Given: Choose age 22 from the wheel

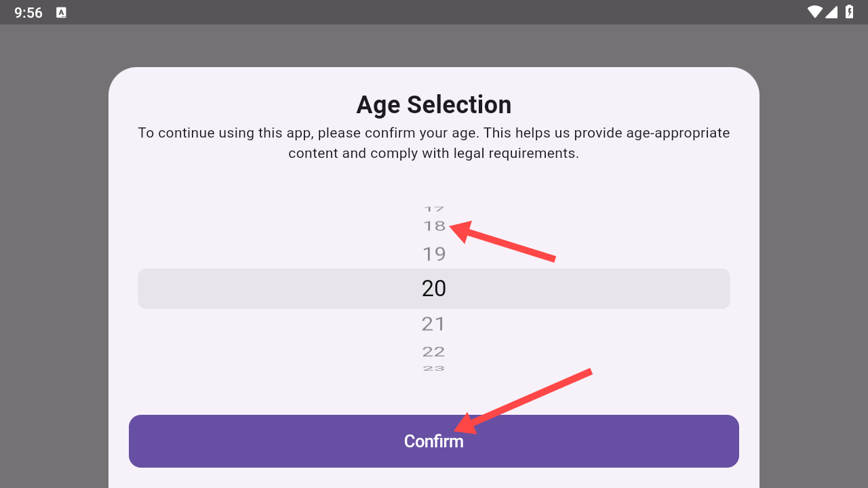Looking at the screenshot, I should click(x=434, y=351).
